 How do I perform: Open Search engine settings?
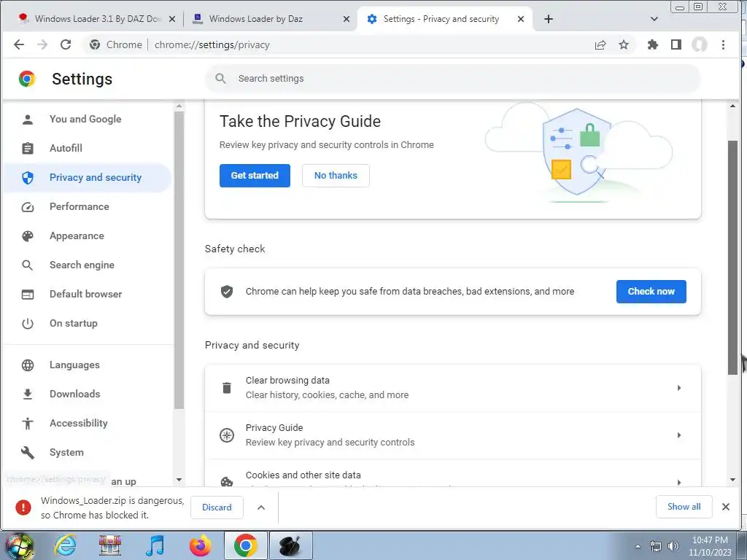point(86,265)
